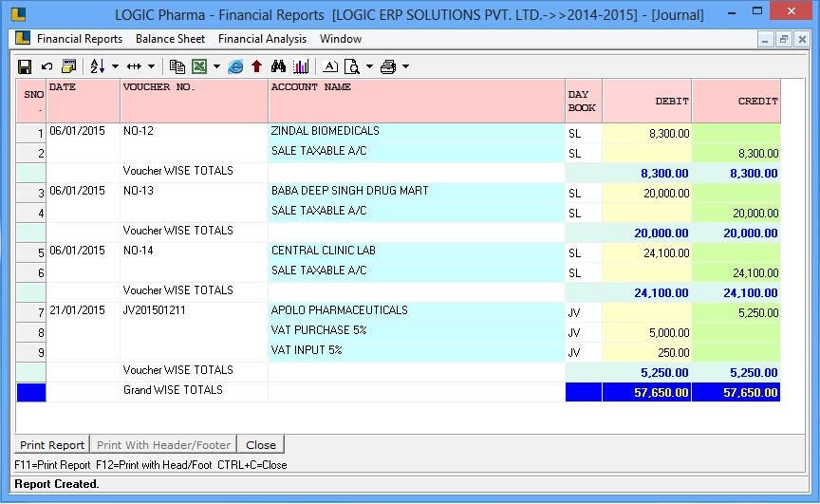Click the printer icon
This screenshot has width=820, height=504.
388,66
